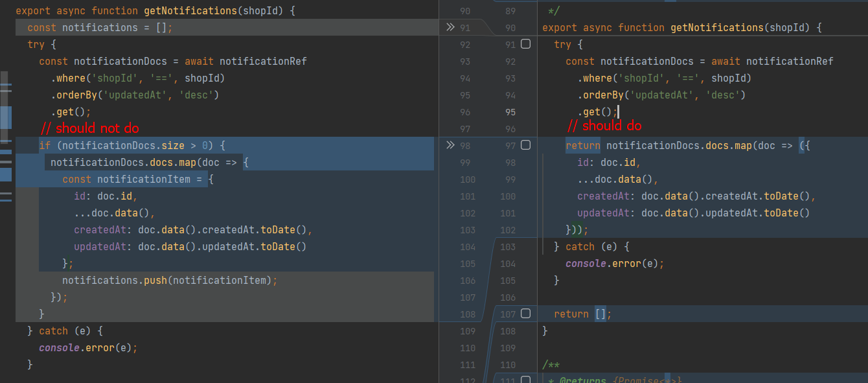
Task: Toggle the checkbox beside right line 91
Action: point(525,44)
